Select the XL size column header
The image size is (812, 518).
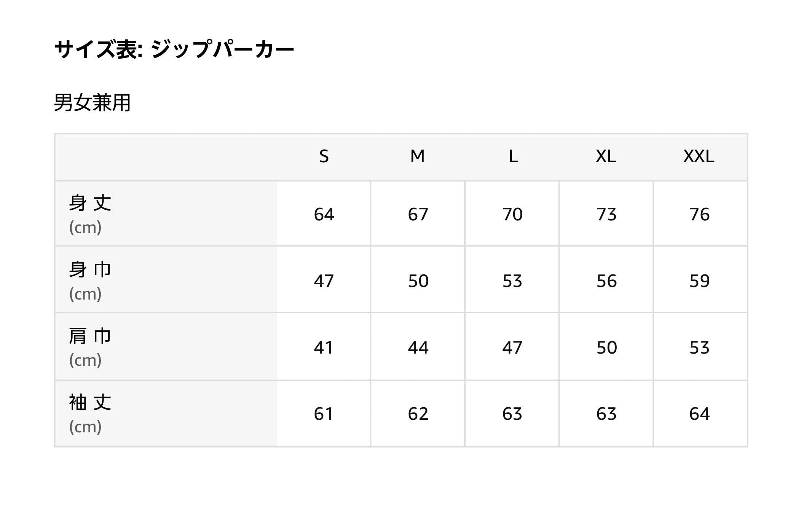pyautogui.click(x=606, y=156)
